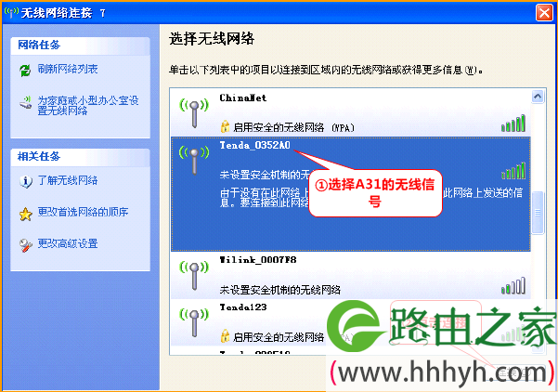This screenshot has height=392, width=558.
Task: Select the Wilink_0007F8 antenna icon
Action: point(194,275)
